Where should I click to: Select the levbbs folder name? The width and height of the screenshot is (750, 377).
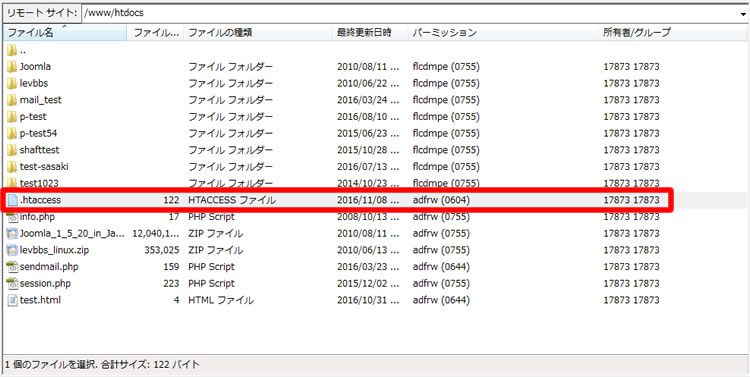pyautogui.click(x=33, y=83)
